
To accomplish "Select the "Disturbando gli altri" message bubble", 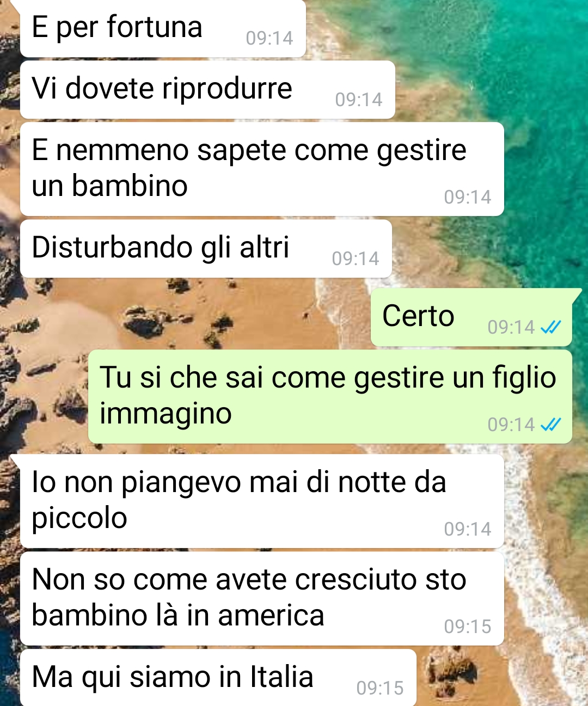I will pos(206,249).
